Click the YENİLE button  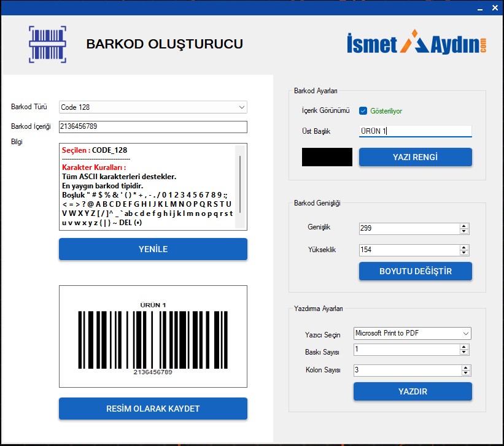coord(153,249)
